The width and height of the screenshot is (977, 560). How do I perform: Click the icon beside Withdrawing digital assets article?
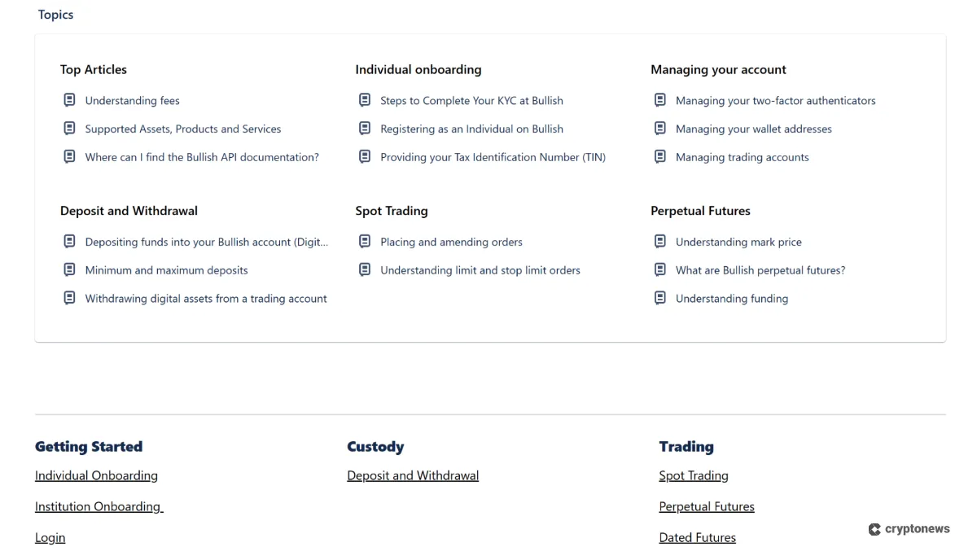click(69, 299)
